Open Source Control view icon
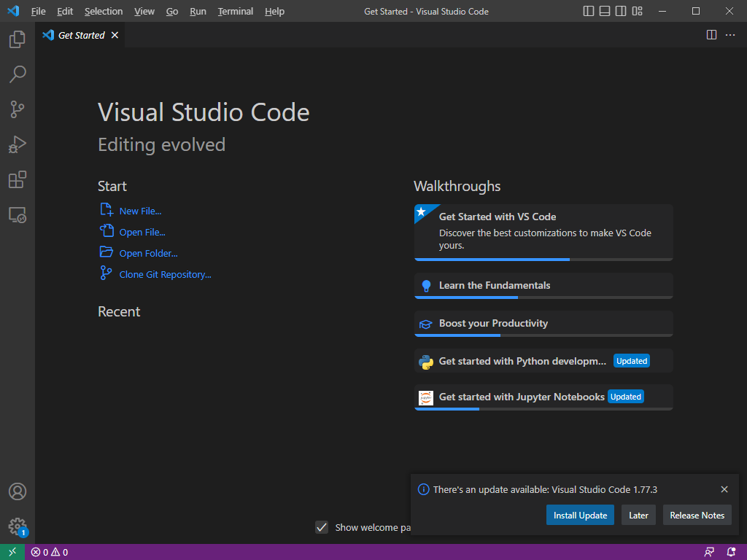 [x=18, y=109]
